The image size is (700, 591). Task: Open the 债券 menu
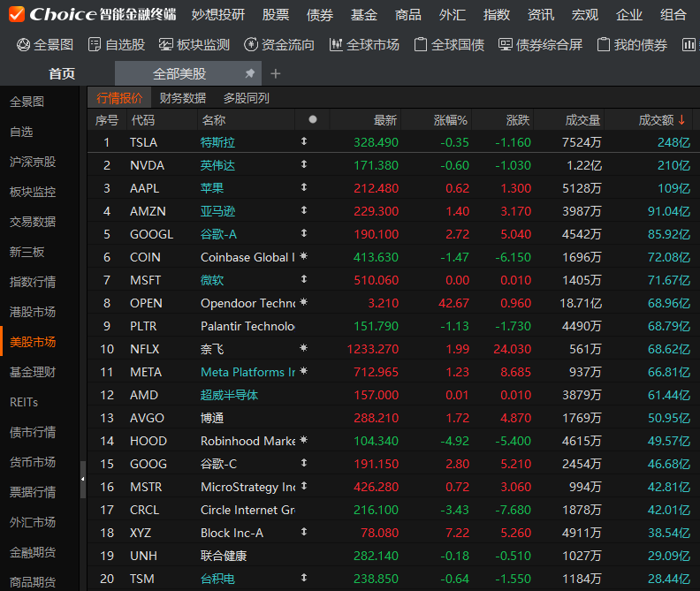(320, 15)
